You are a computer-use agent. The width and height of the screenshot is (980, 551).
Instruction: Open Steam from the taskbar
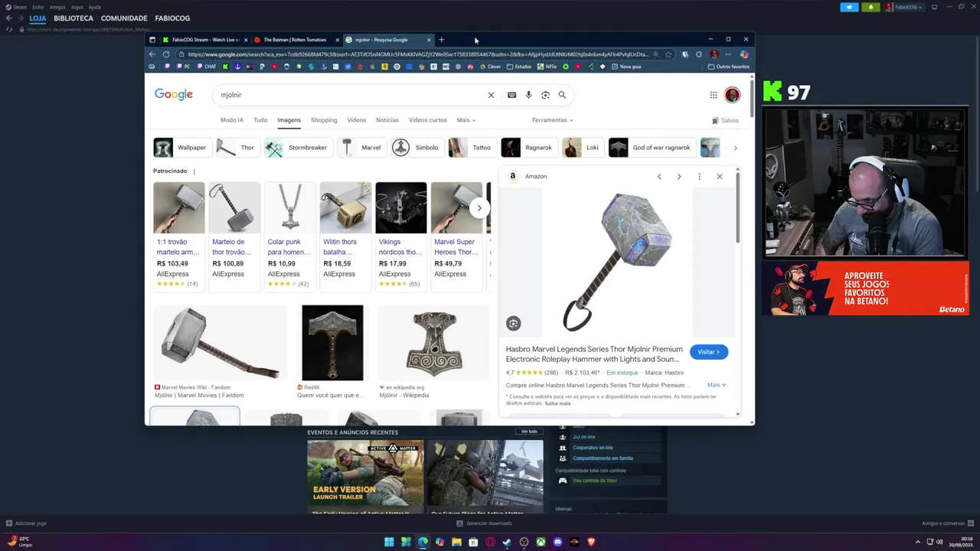tap(507, 542)
